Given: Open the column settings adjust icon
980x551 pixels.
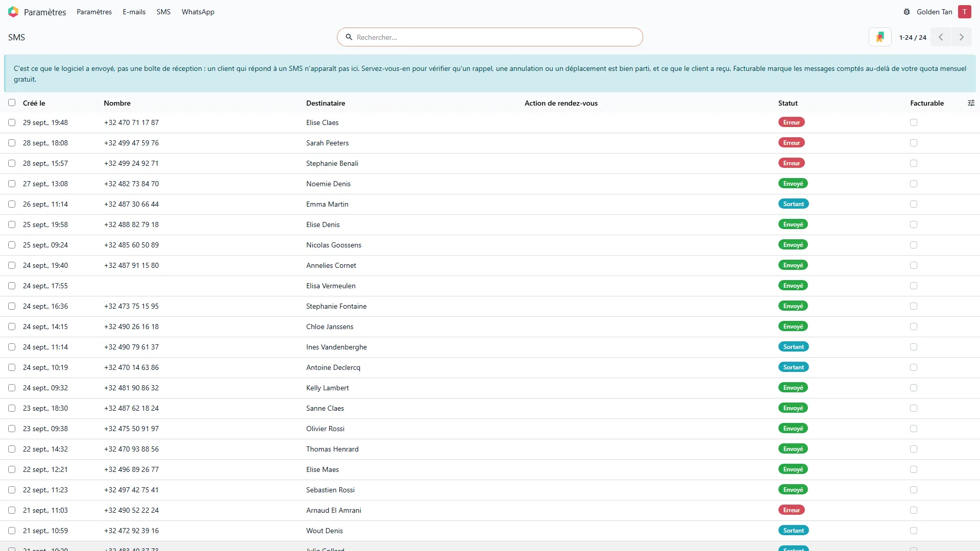Looking at the screenshot, I should click(x=971, y=103).
